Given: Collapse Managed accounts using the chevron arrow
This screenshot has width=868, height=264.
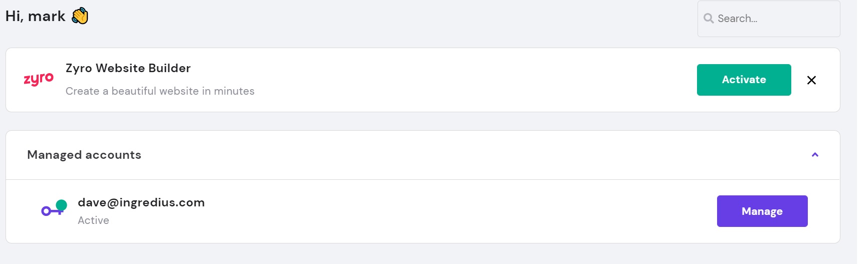Looking at the screenshot, I should tap(815, 155).
